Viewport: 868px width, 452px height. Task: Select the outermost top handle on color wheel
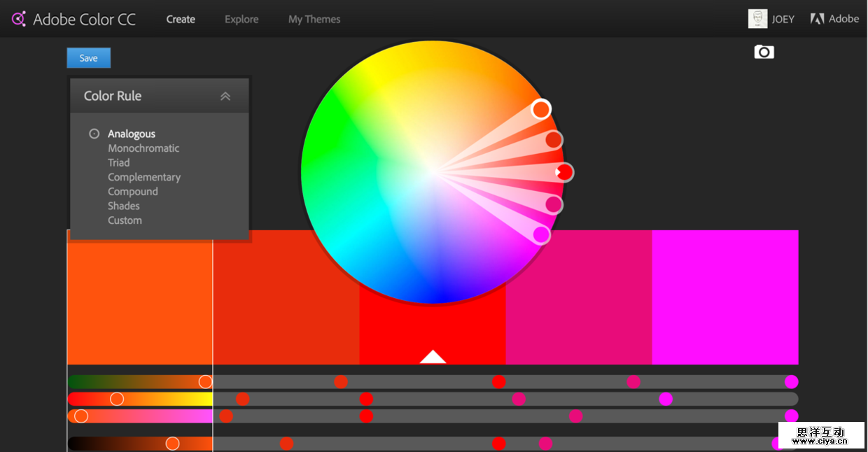coord(541,109)
